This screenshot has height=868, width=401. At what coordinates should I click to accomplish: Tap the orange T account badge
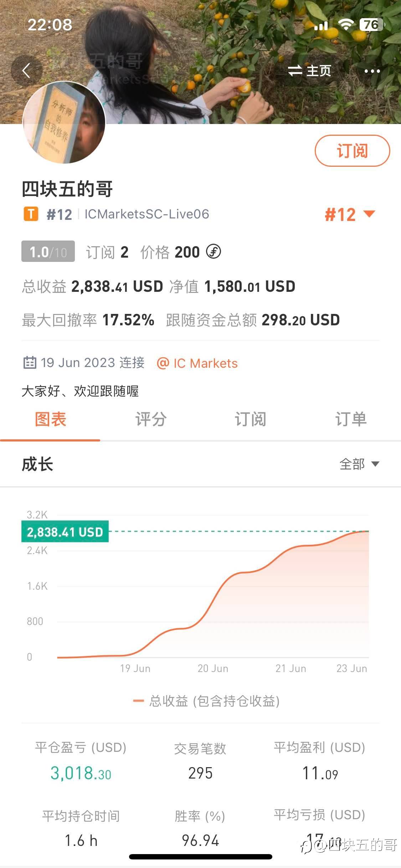point(31,214)
